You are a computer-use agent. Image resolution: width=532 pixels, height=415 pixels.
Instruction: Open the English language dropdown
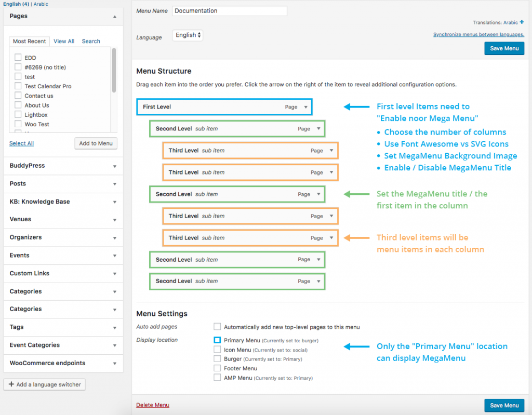click(188, 35)
